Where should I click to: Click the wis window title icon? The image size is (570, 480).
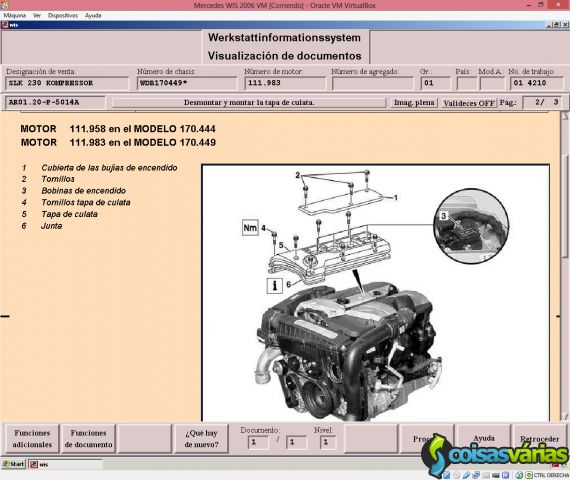pos(5,25)
